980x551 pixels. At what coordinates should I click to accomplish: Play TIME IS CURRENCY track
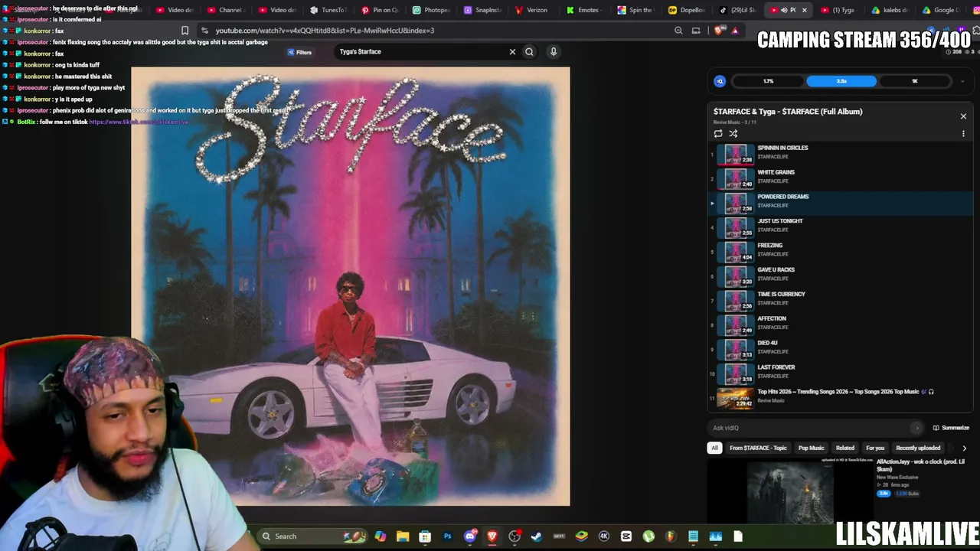tap(840, 300)
